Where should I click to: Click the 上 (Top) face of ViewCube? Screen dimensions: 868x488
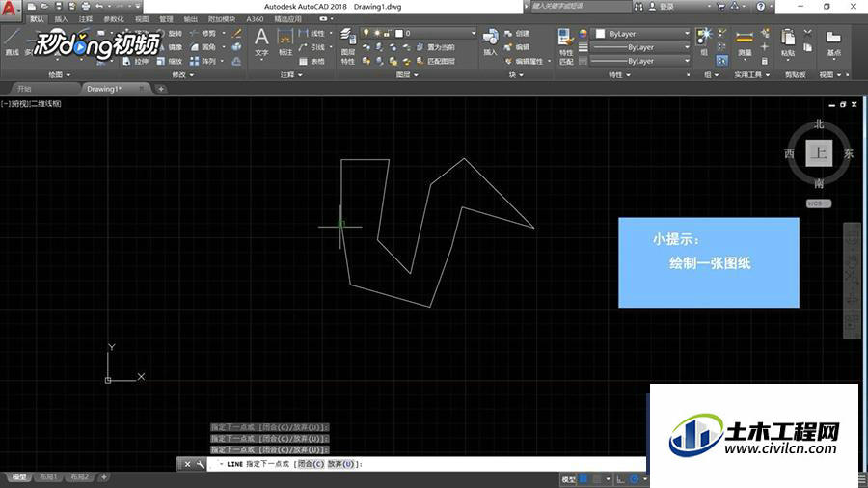pos(819,152)
